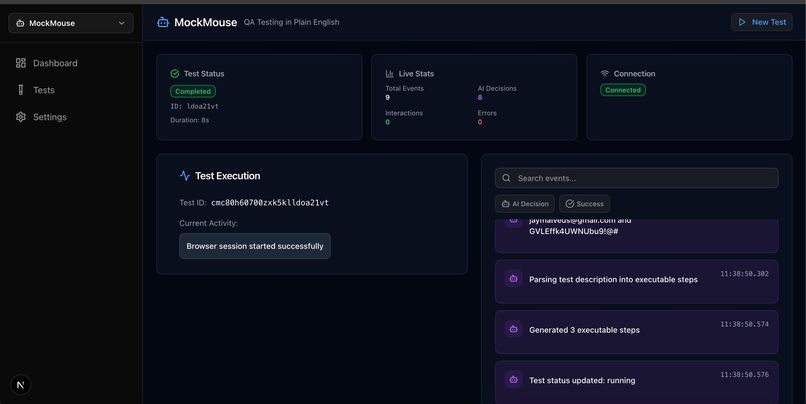This screenshot has width=806, height=404.
Task: Click the Interactions count value
Action: pos(388,122)
